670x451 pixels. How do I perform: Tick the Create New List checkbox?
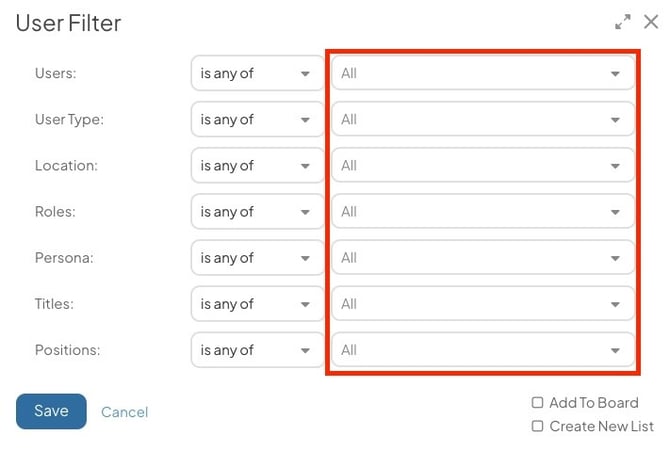pyautogui.click(x=538, y=426)
